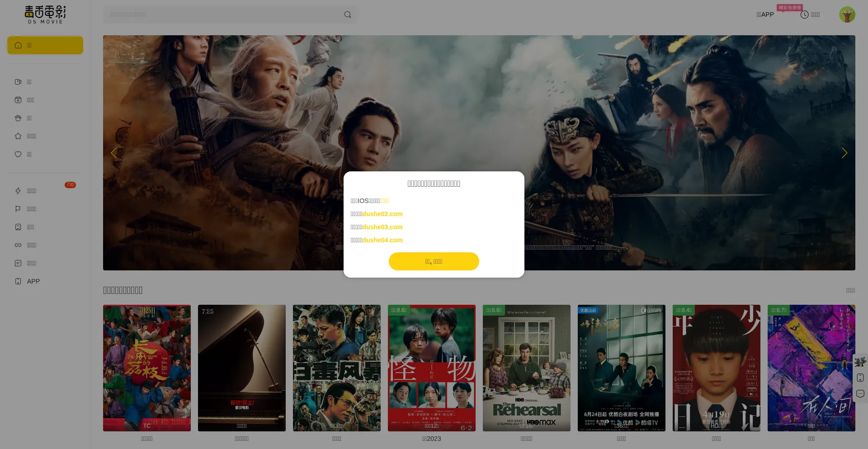The image size is (868, 449).
Task: Open the 8.6 rated red poster
Action: 432,368
